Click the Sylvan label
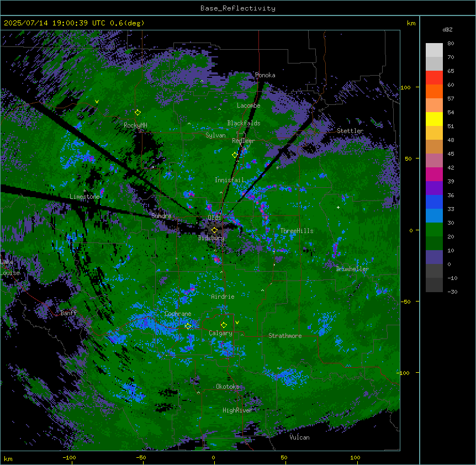 (x=215, y=135)
